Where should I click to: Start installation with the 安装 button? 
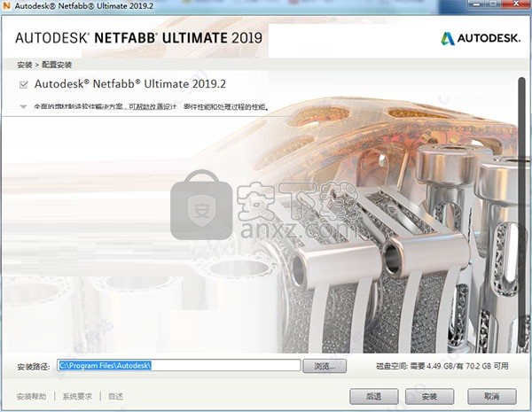[x=429, y=396]
